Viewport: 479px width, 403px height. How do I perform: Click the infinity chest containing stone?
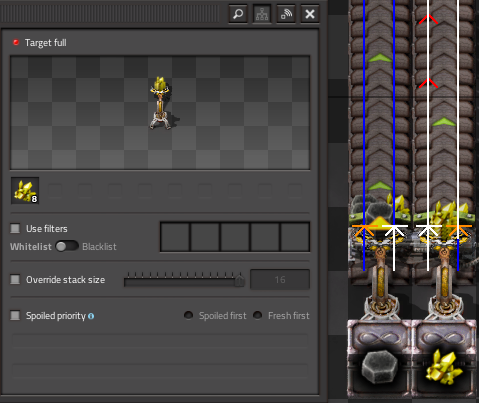click(379, 358)
